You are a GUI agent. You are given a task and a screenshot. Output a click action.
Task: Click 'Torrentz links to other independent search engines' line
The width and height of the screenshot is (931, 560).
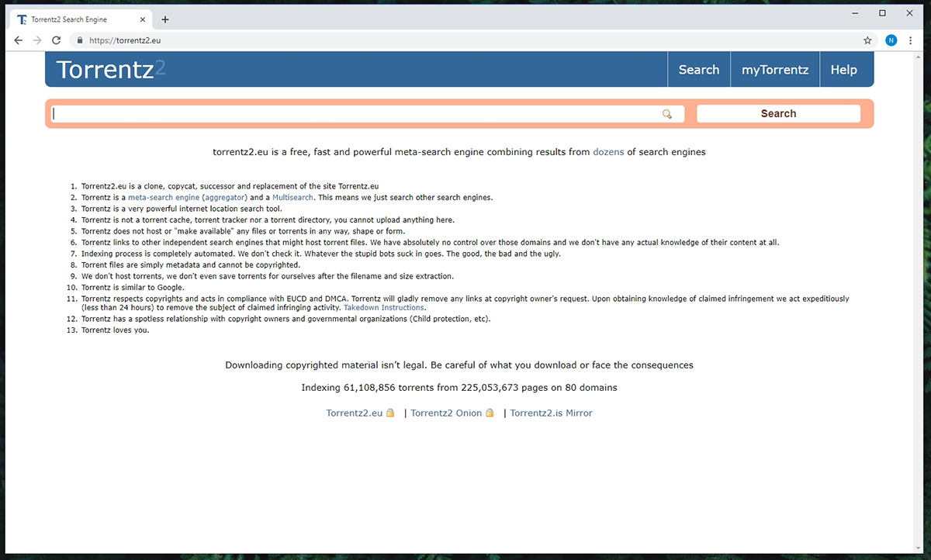pos(431,243)
